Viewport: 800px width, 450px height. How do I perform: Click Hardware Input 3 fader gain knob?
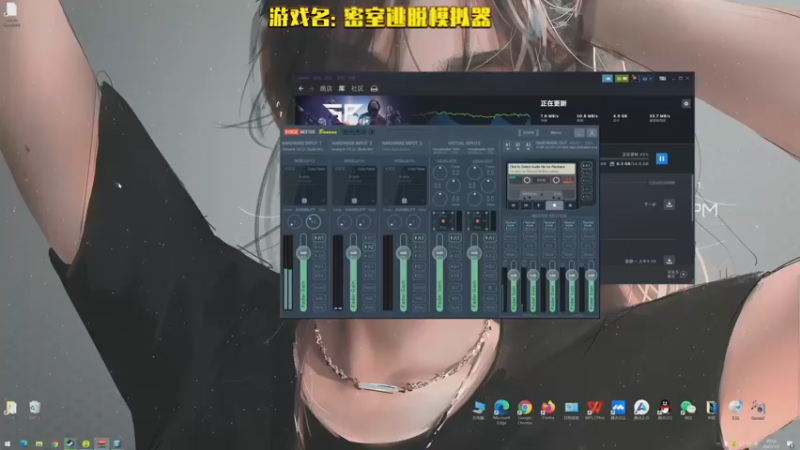point(403,253)
